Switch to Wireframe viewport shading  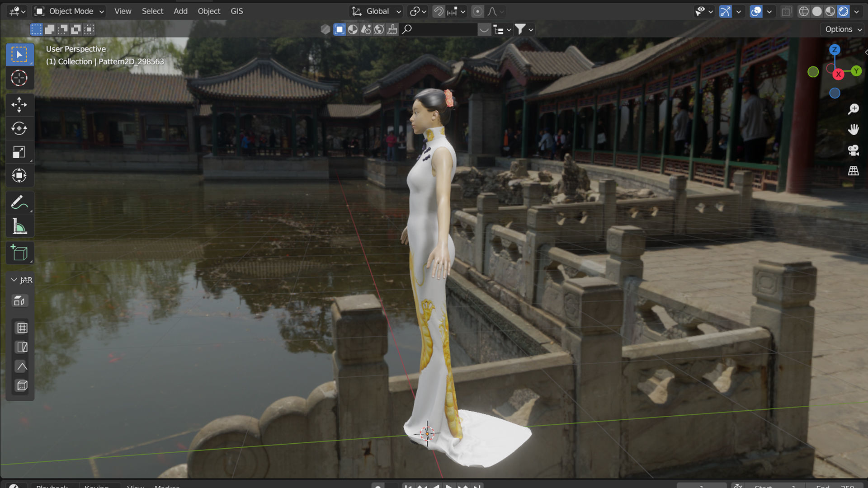tap(804, 11)
